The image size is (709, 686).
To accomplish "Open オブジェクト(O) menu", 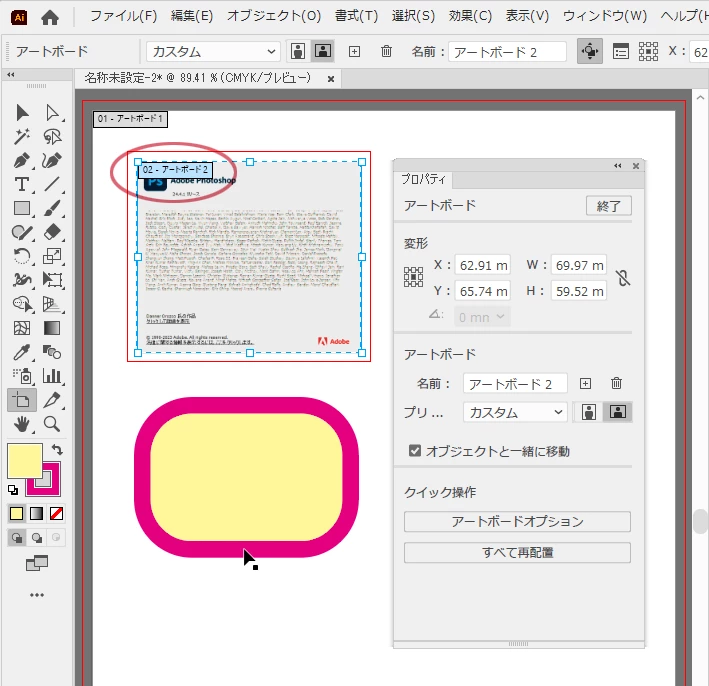I will pyautogui.click(x=274, y=16).
